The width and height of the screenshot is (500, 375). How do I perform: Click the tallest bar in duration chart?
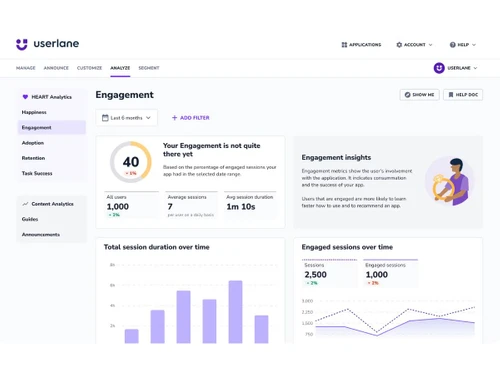[x=235, y=312]
